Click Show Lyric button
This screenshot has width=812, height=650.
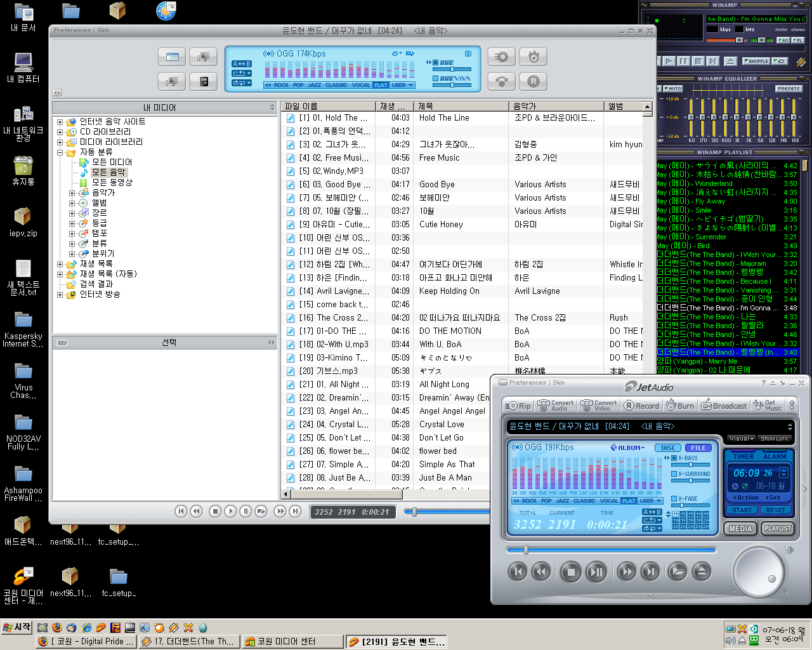click(775, 439)
